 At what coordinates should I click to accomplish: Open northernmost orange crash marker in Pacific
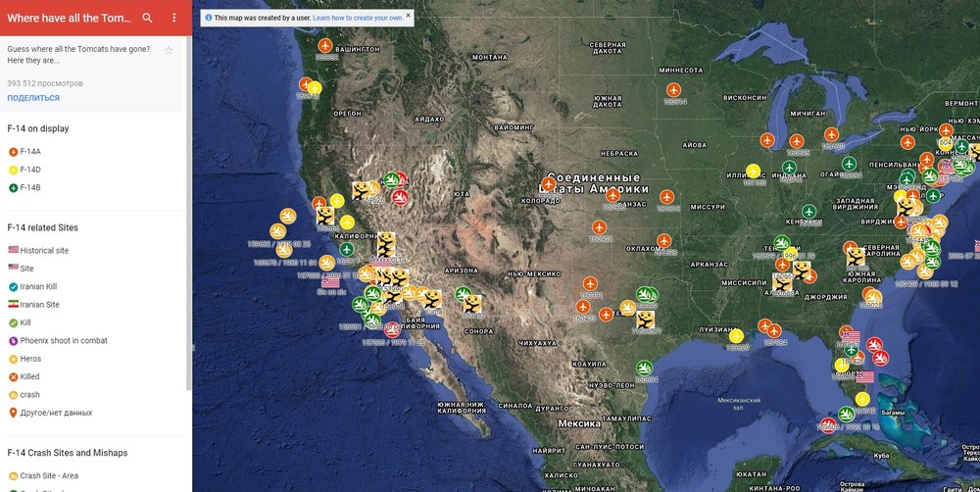[288, 216]
